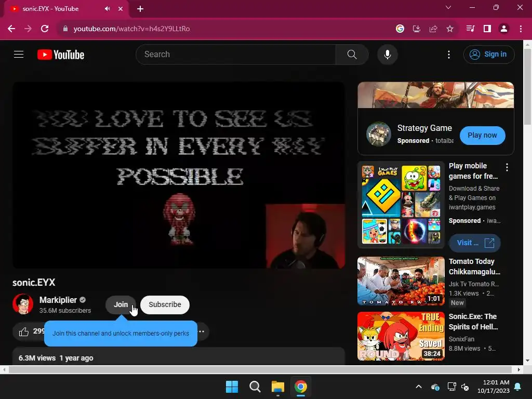Show hidden system tray icons

(419, 387)
